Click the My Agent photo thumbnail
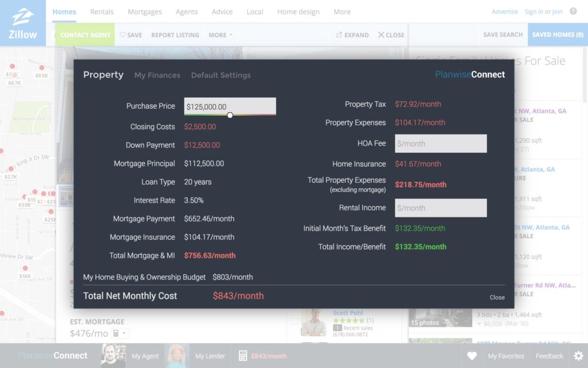Viewport: 588px width, 368px height. click(114, 355)
